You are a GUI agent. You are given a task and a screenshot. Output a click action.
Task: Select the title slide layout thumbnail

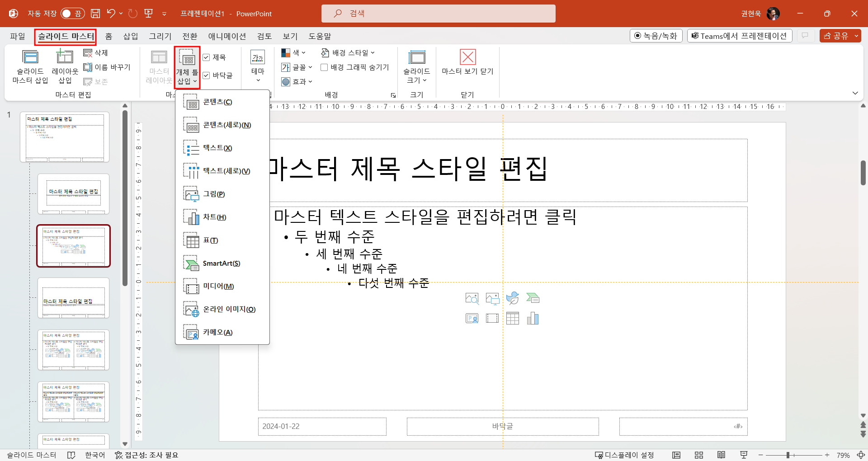pyautogui.click(x=73, y=194)
